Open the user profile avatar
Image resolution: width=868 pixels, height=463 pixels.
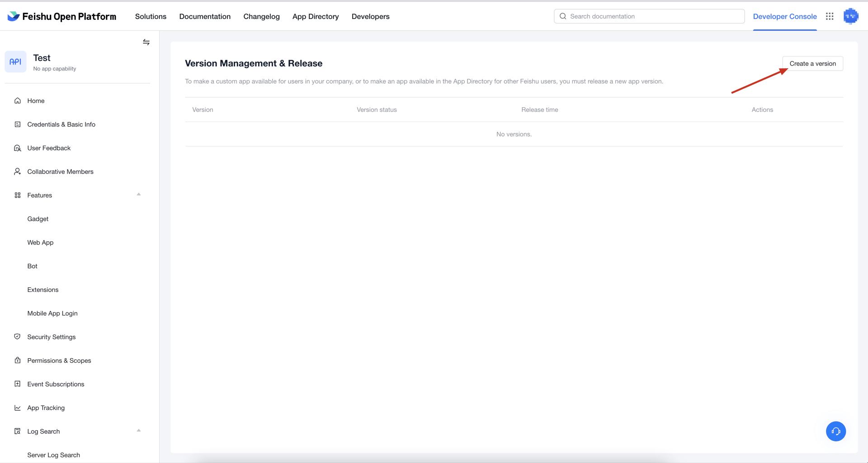pyautogui.click(x=850, y=16)
